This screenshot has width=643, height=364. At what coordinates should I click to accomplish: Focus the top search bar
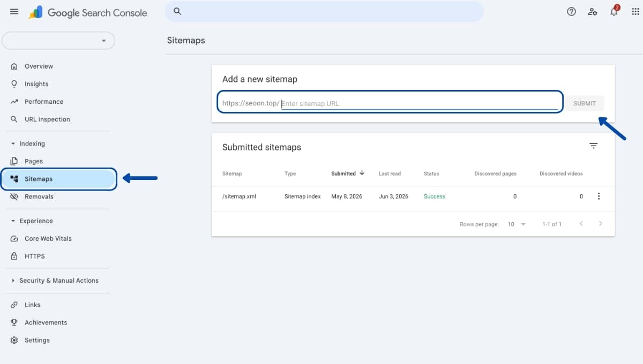click(324, 11)
